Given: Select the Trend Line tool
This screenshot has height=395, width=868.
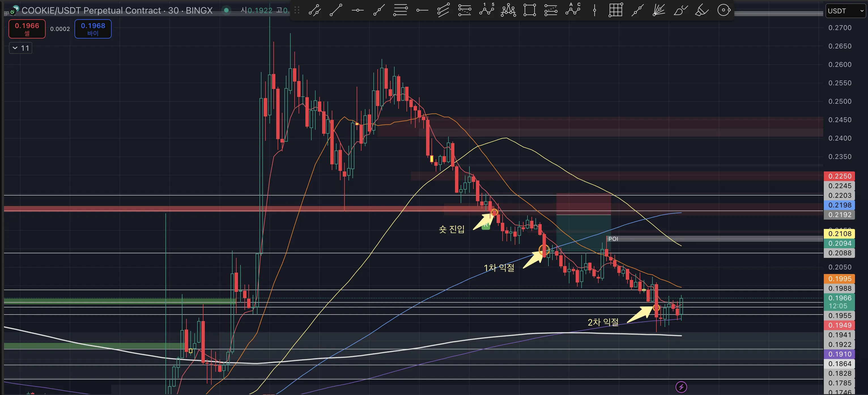Looking at the screenshot, I should tap(336, 10).
